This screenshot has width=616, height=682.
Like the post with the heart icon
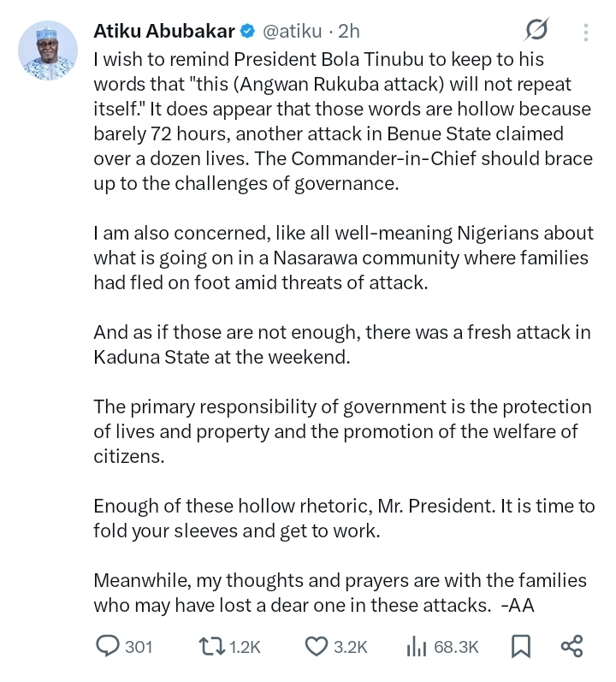tap(317, 645)
